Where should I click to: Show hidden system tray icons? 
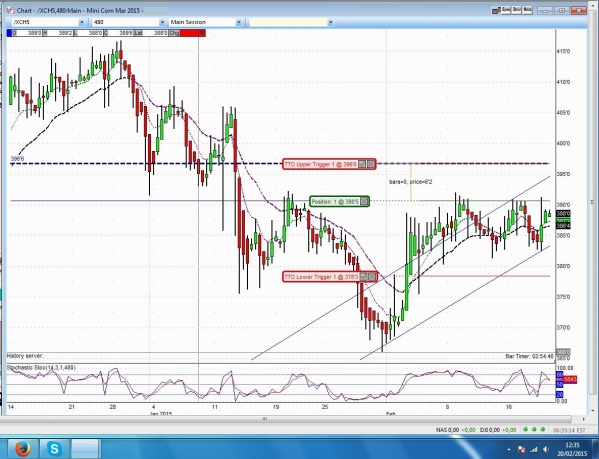pyautogui.click(x=508, y=449)
